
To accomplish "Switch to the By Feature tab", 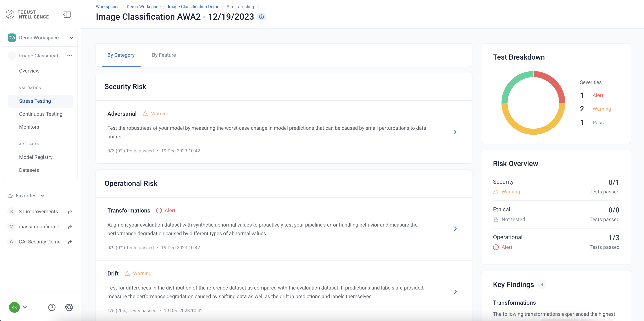I will pyautogui.click(x=163, y=55).
